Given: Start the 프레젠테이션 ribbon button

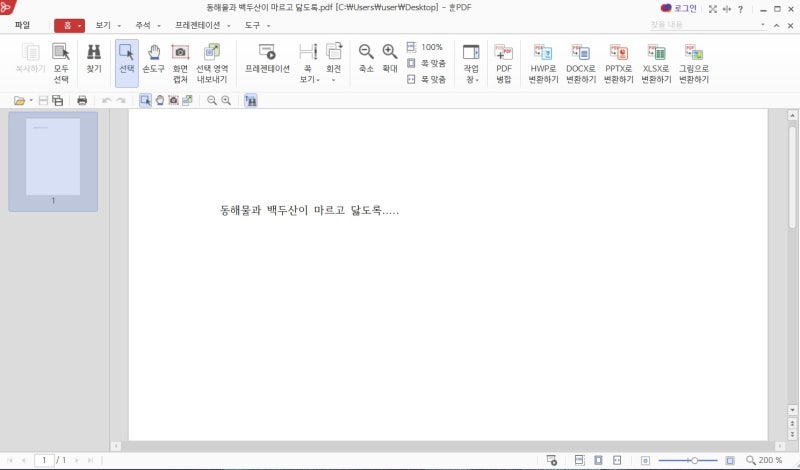Looking at the screenshot, I should click(x=267, y=58).
